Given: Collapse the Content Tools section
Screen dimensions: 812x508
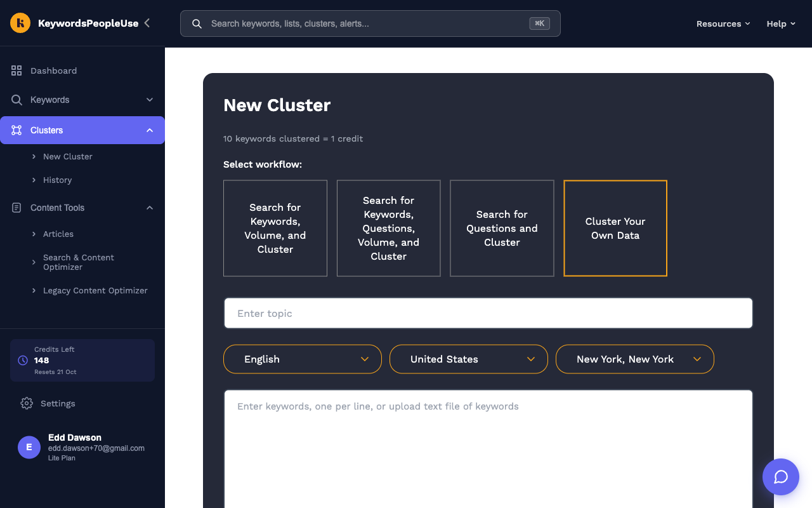Looking at the screenshot, I should [x=150, y=208].
